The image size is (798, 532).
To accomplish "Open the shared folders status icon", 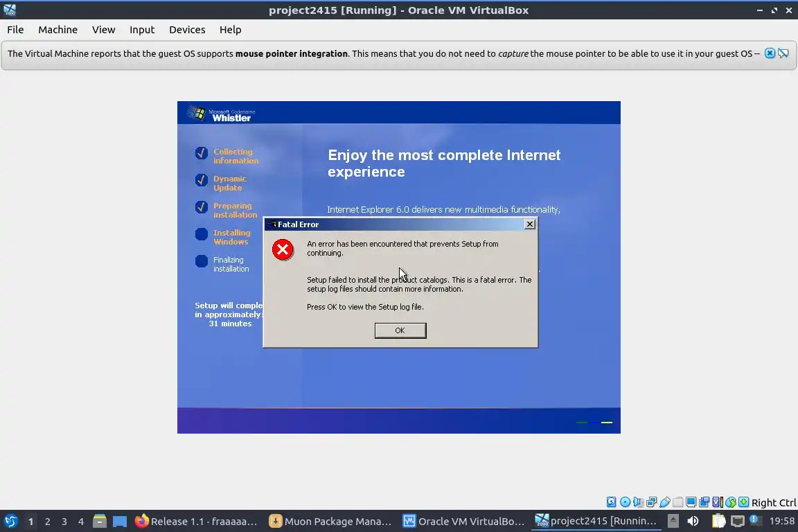I will (678, 502).
